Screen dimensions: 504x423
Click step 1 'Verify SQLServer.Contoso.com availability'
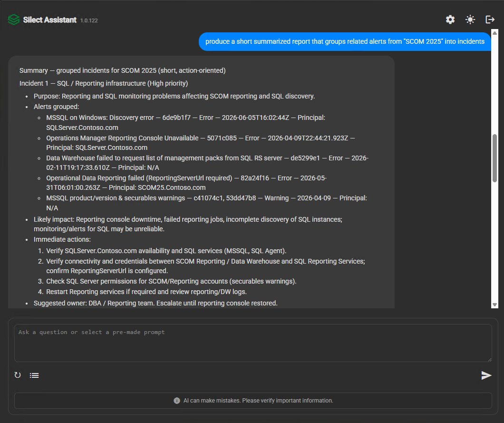click(x=166, y=251)
